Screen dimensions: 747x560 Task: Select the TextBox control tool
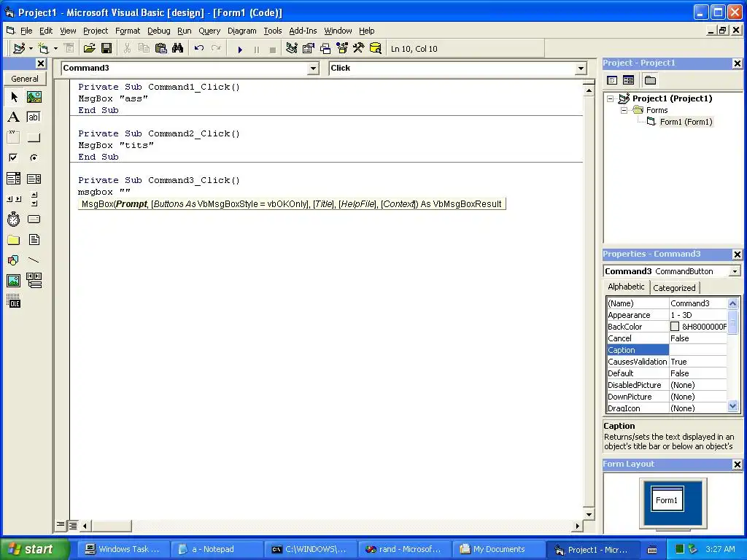coord(34,117)
